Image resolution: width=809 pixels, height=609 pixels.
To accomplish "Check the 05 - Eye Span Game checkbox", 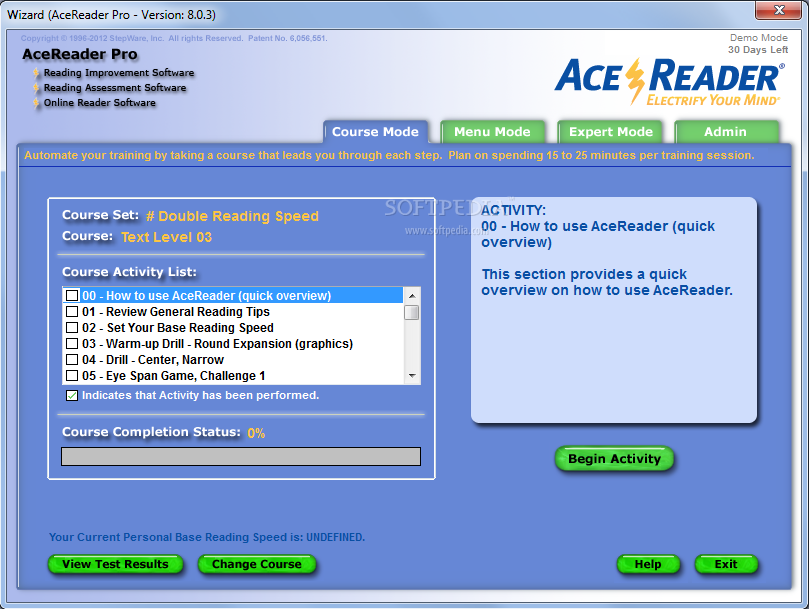I will pyautogui.click(x=72, y=375).
